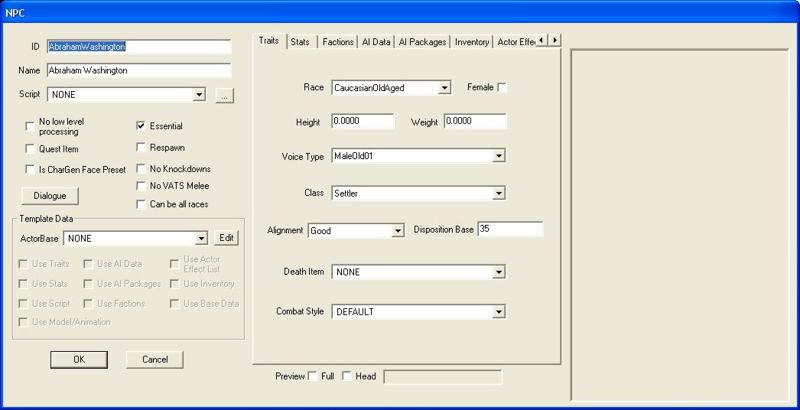This screenshot has width=800, height=410.
Task: Confirm with the OK button
Action: [79, 360]
